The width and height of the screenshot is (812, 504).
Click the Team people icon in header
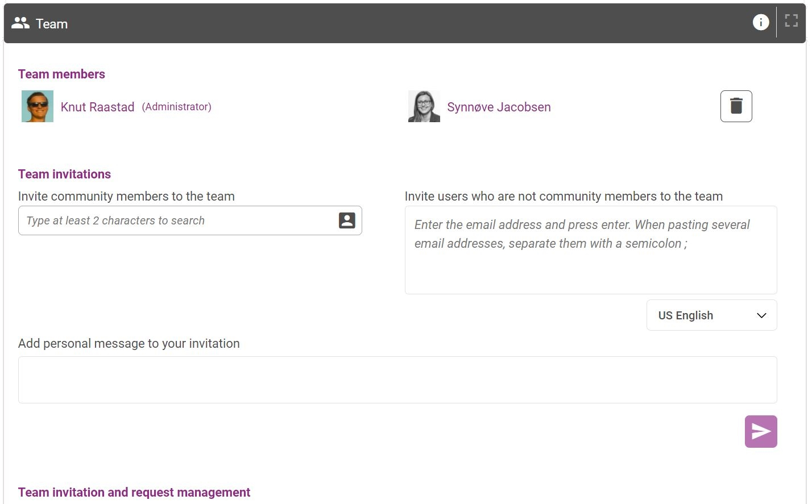[x=20, y=23]
